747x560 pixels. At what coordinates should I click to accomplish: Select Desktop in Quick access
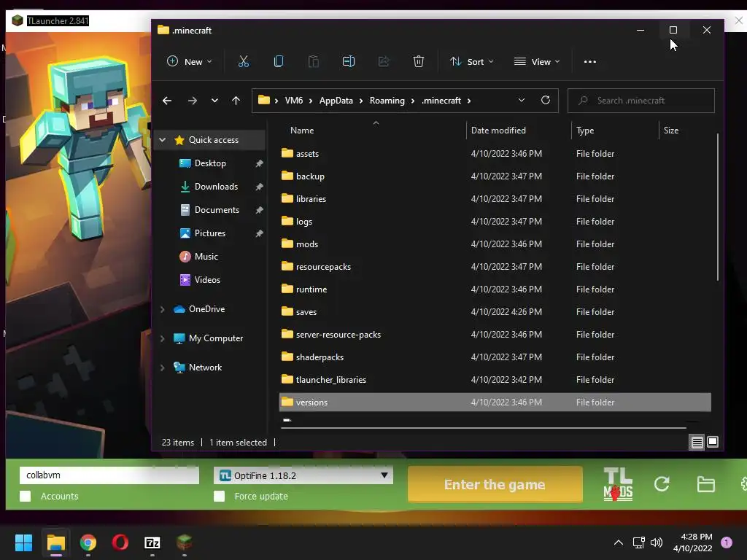pyautogui.click(x=210, y=163)
